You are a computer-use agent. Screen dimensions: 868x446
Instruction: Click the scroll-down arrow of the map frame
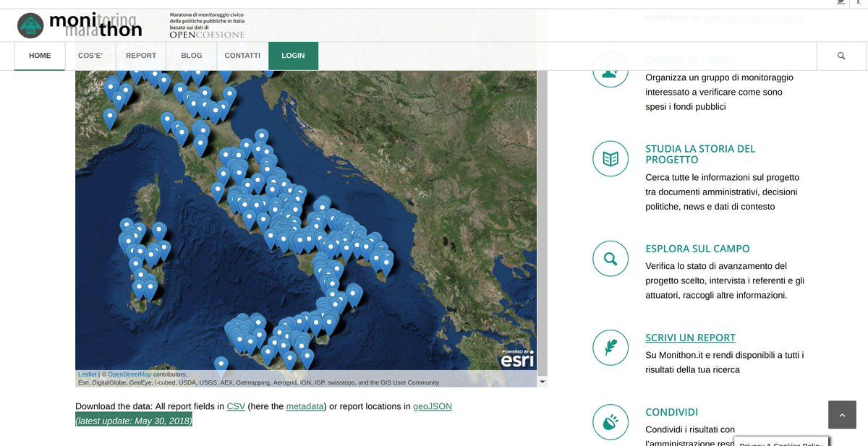(x=542, y=381)
